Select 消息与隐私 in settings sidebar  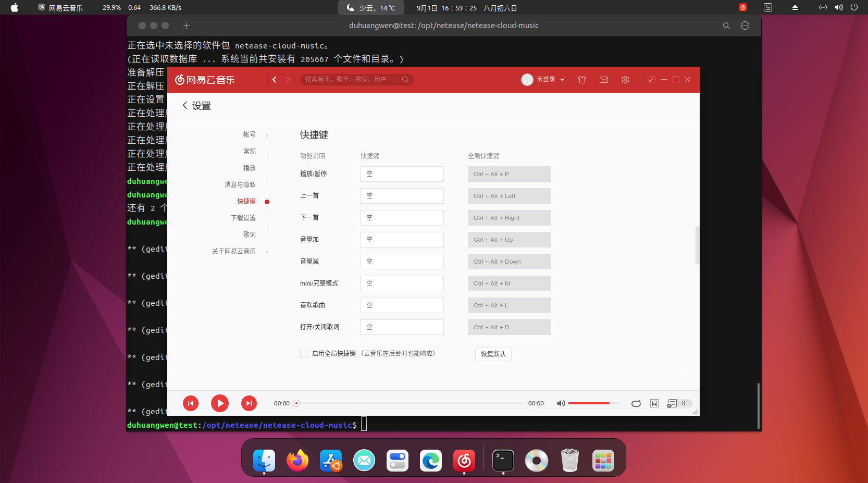click(x=240, y=184)
